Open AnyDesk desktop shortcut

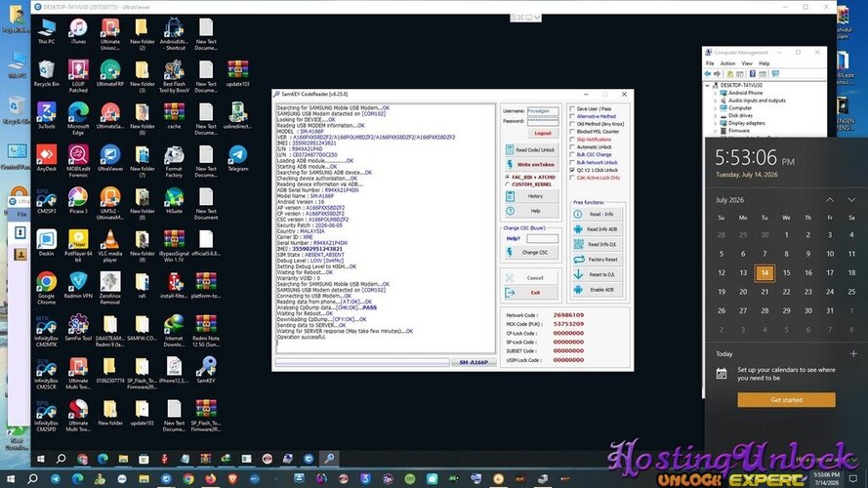(x=47, y=159)
